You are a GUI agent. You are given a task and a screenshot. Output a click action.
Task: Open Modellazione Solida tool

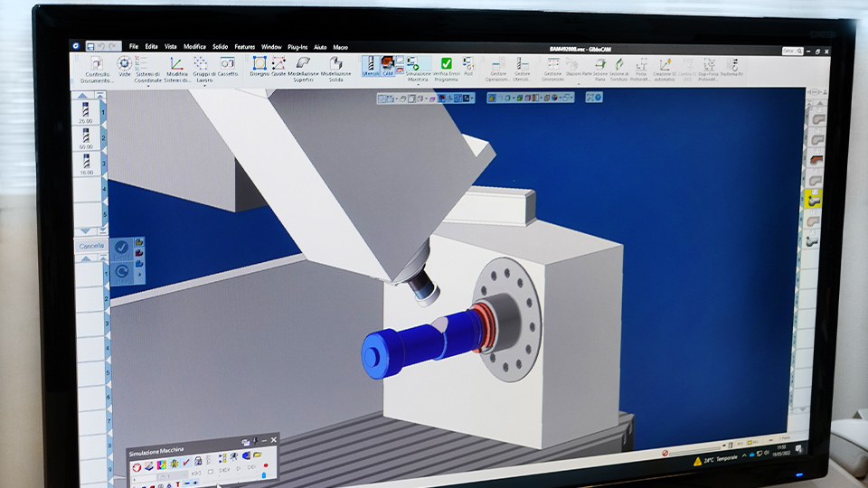(x=335, y=66)
